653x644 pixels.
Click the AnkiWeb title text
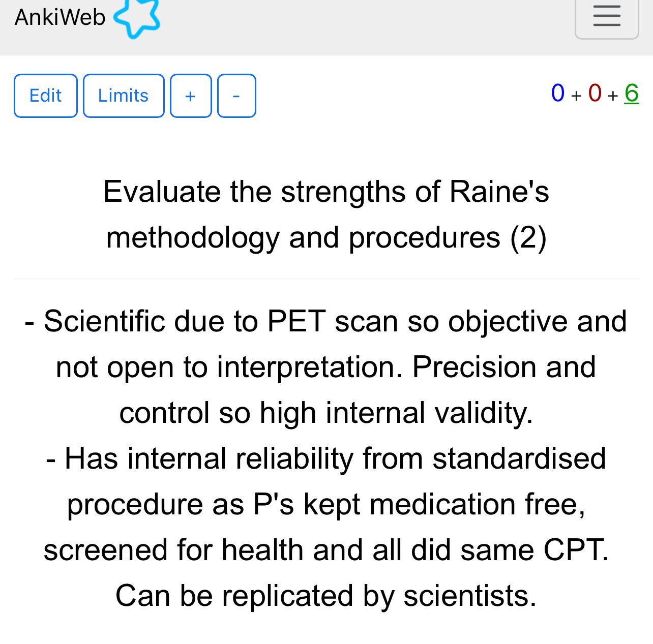60,17
